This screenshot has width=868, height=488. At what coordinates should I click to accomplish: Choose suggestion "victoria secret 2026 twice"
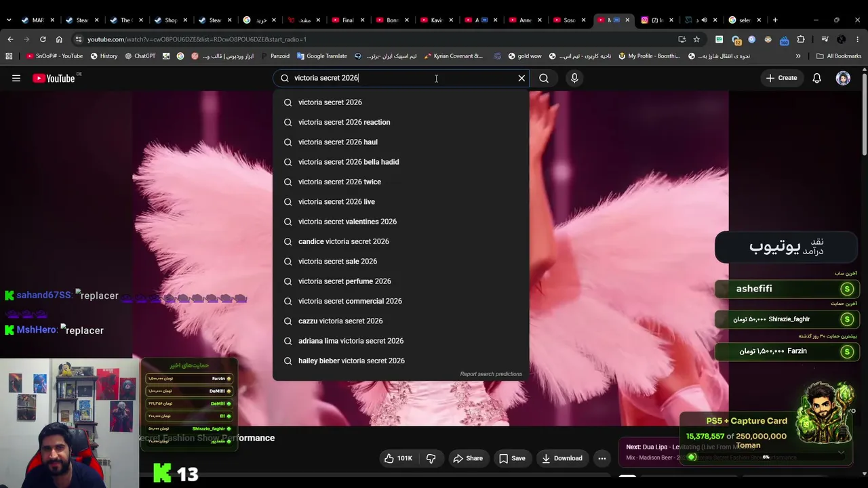tap(401, 182)
